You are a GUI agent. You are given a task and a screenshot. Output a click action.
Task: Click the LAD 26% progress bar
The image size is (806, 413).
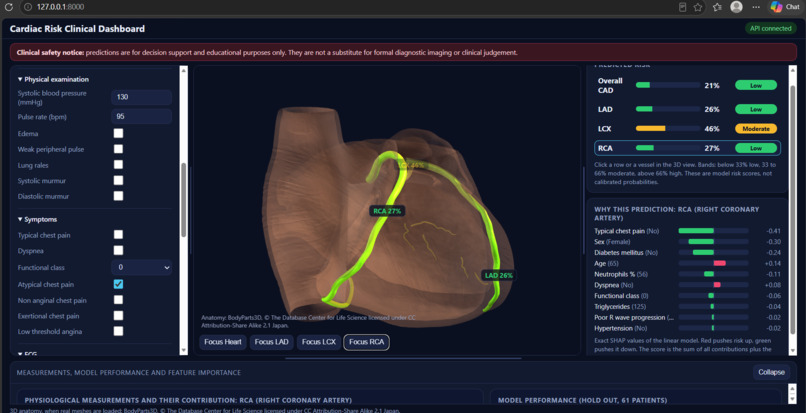[x=668, y=109]
